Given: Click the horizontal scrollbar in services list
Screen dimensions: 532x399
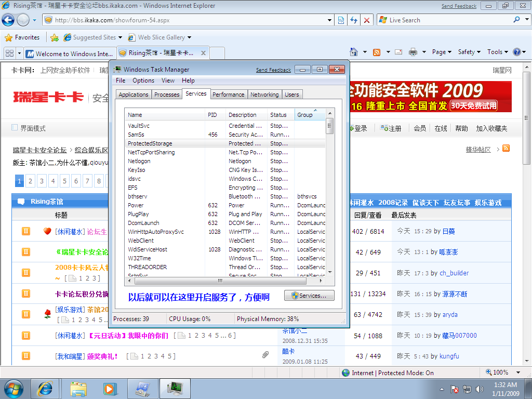Looking at the screenshot, I should click(220, 281).
